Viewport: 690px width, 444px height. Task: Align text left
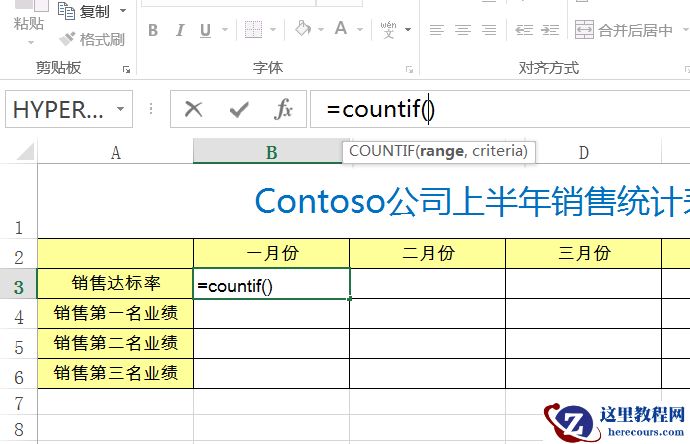(x=437, y=30)
